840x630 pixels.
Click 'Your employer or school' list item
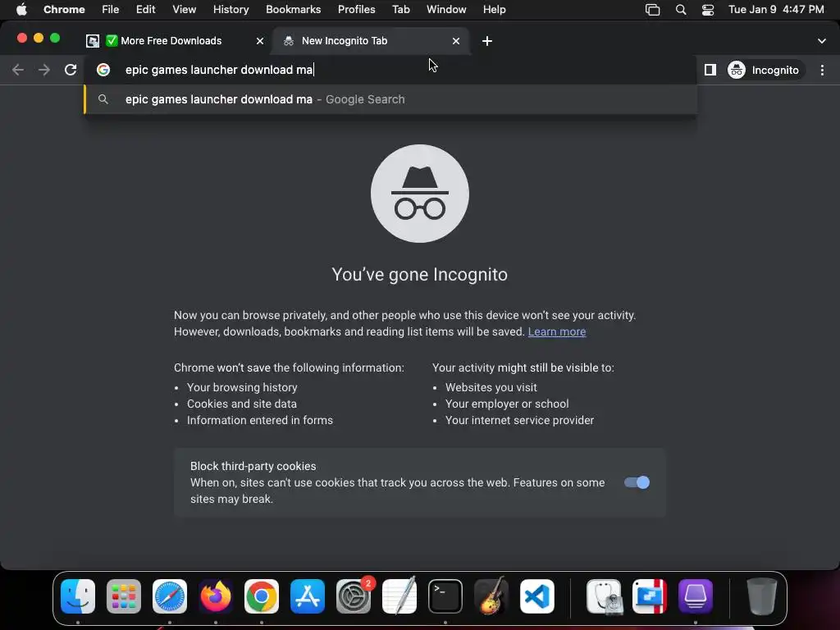507,404
